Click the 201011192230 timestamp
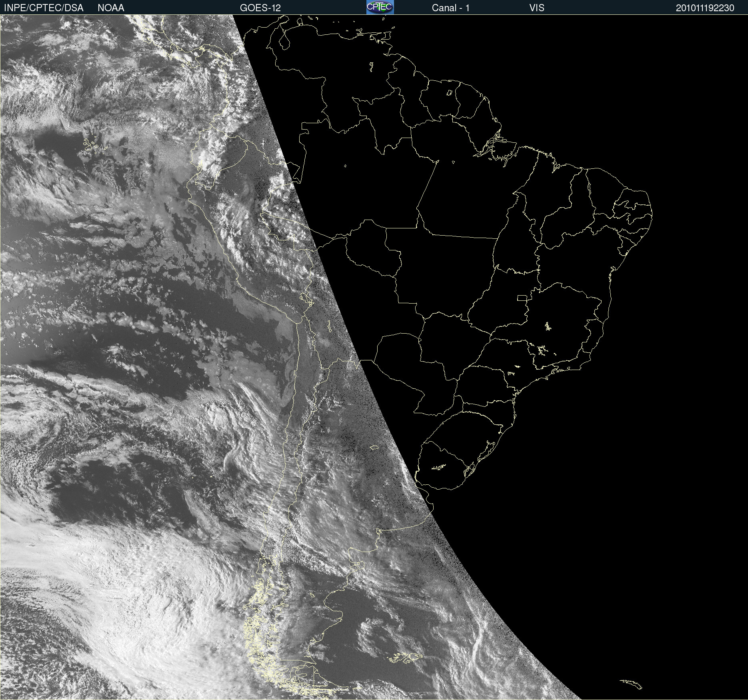 click(705, 8)
